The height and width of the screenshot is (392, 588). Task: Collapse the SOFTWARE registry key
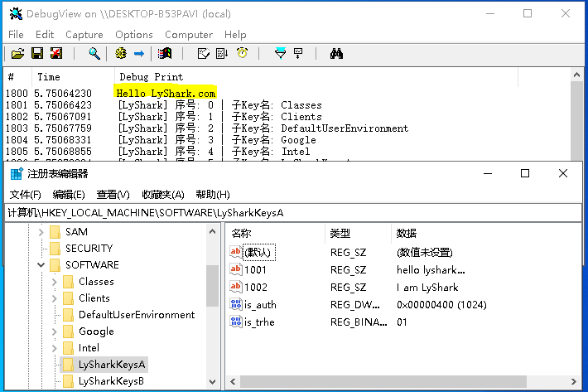click(41, 265)
